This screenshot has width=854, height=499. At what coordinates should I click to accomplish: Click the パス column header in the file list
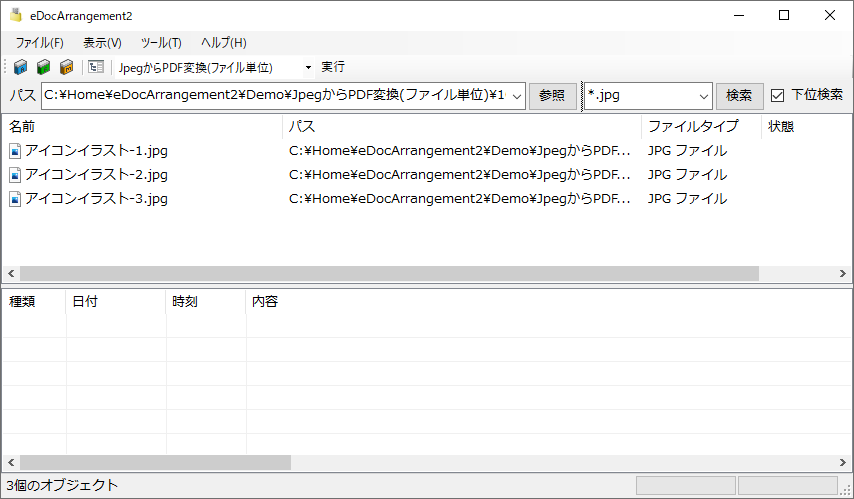click(462, 126)
